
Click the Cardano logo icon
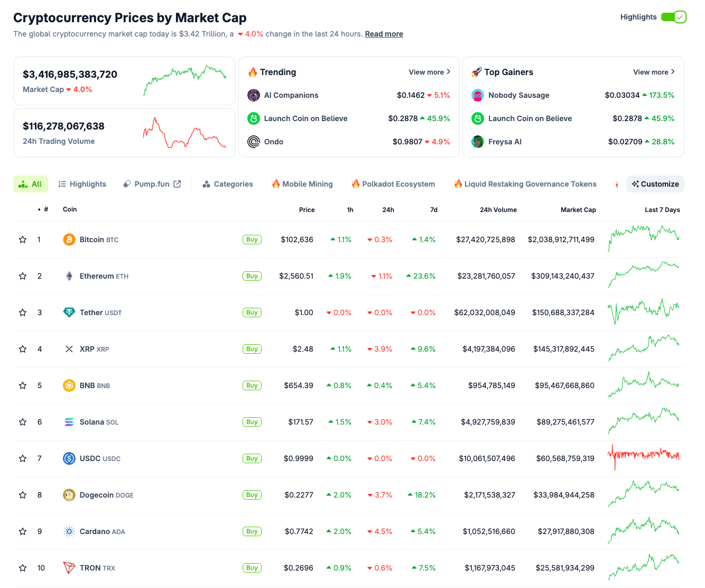[69, 531]
